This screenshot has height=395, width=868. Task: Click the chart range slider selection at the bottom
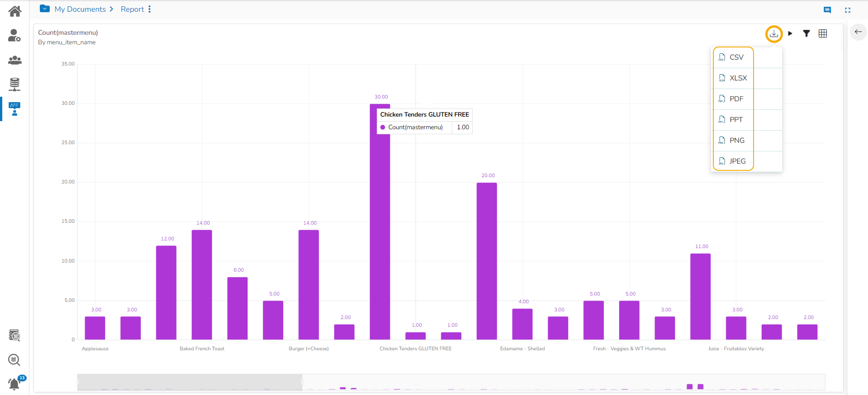190,382
